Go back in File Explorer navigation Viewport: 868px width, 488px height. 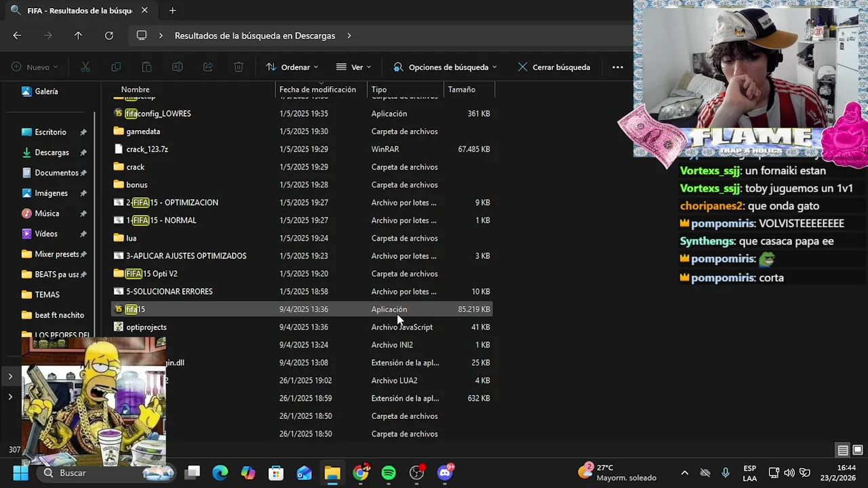17,35
